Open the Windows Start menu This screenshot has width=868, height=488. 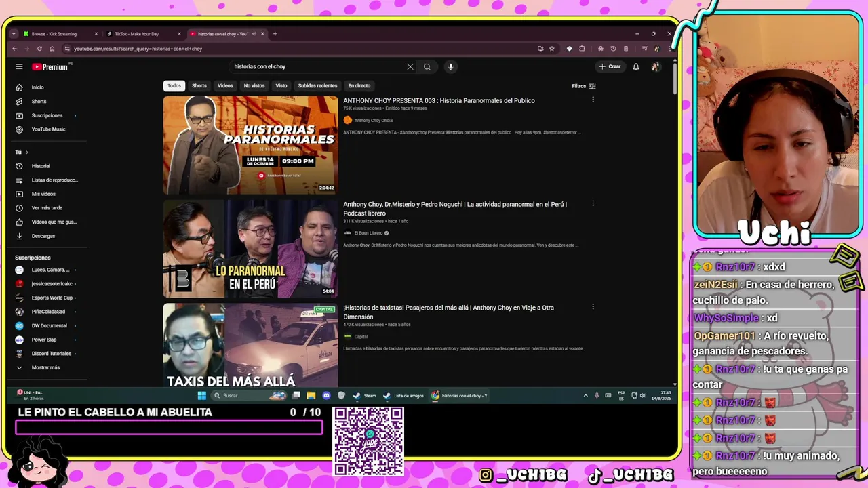coord(201,395)
